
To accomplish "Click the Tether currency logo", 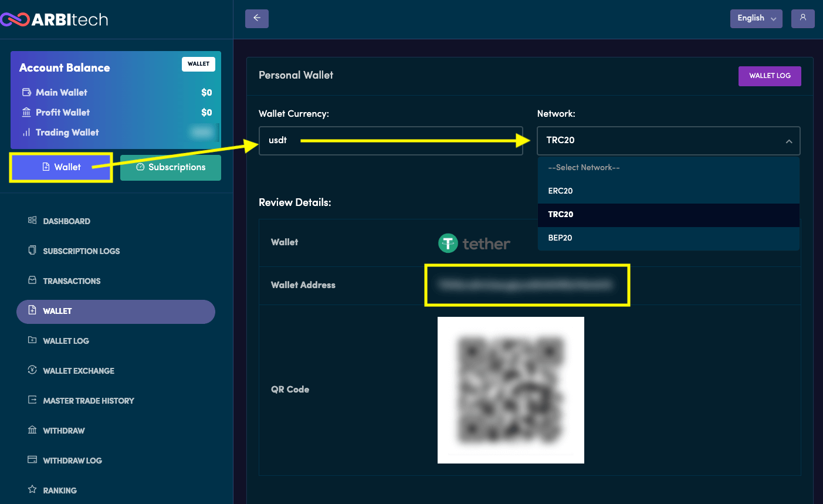I will point(448,242).
